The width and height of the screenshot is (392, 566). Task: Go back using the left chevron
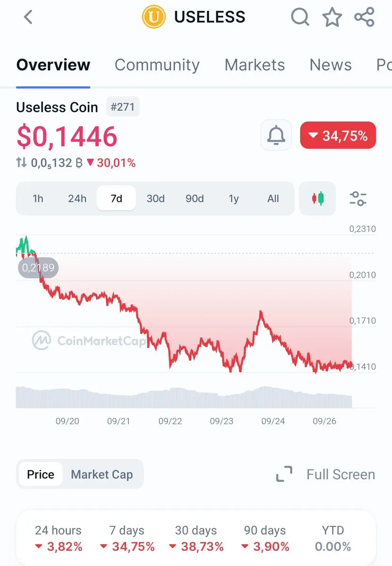click(x=28, y=17)
